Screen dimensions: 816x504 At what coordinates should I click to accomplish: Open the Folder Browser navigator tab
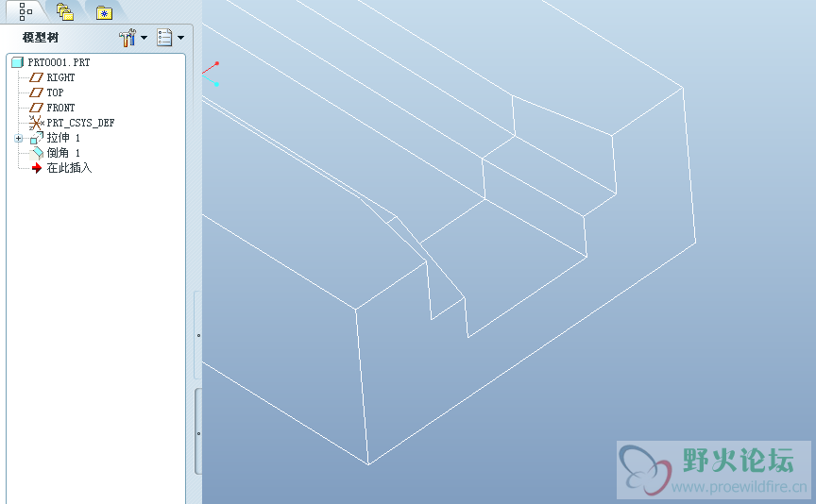click(64, 11)
